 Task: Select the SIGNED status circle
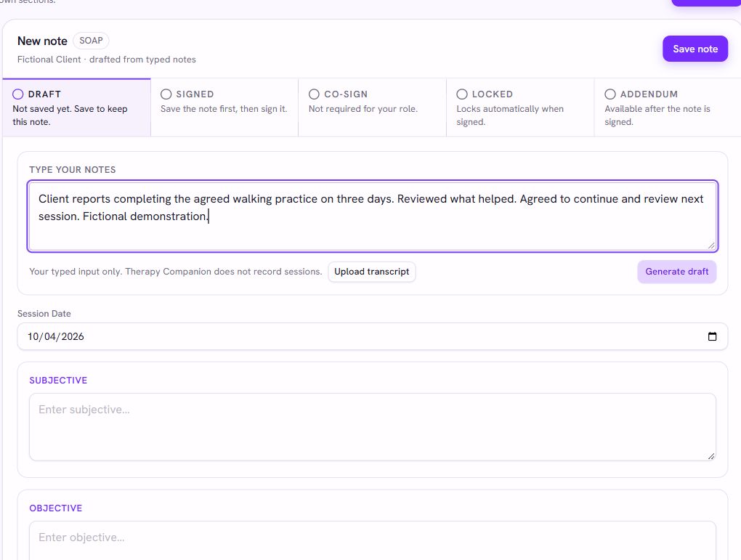tap(166, 94)
